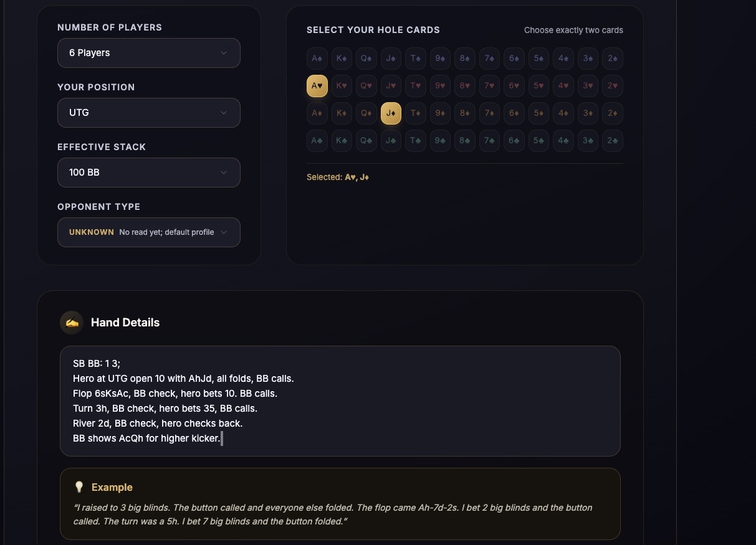Deselect the Jack of diamonds card
756x545 pixels.
[391, 113]
